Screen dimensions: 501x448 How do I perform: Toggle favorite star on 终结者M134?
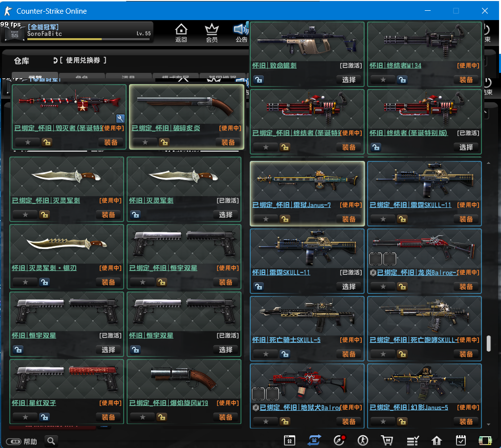[383, 80]
